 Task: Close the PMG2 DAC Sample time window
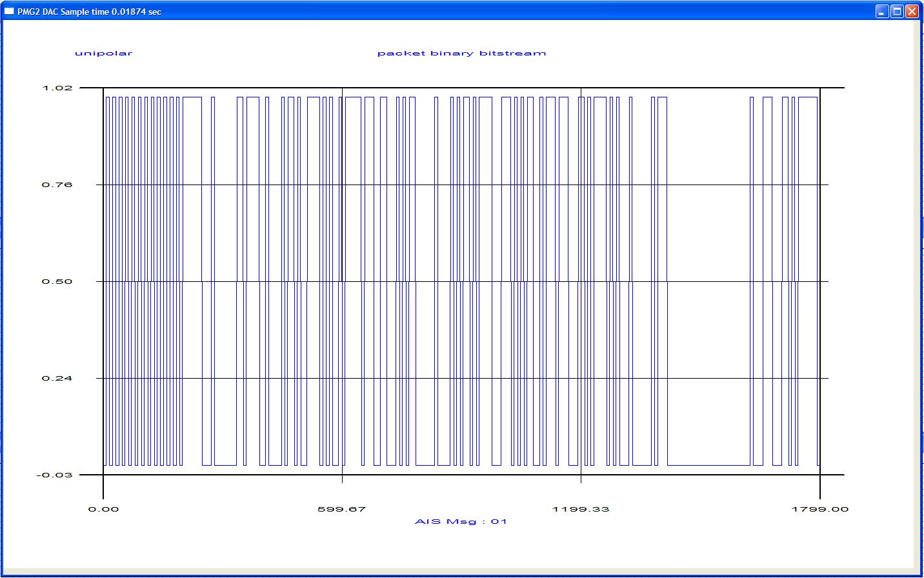[911, 12]
